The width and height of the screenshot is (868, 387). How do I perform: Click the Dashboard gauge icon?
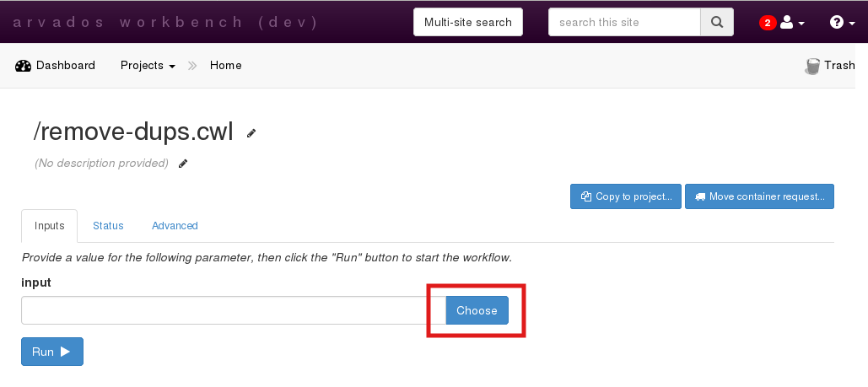[24, 66]
